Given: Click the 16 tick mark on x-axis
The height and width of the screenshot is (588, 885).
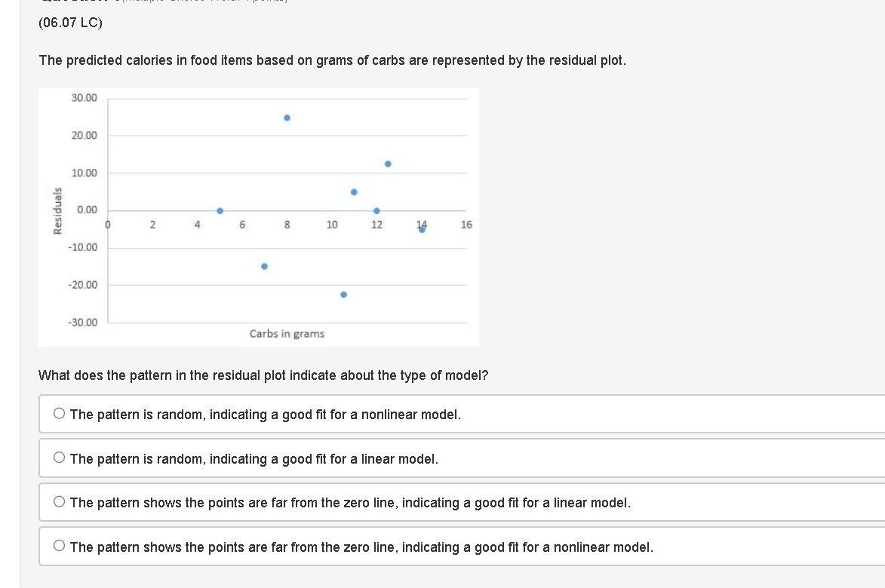Looking at the screenshot, I should (x=466, y=225).
